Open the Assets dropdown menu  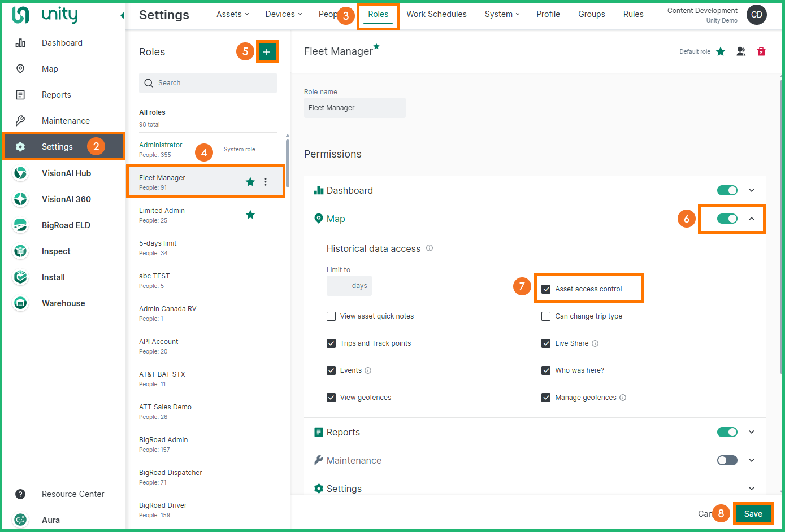coord(232,14)
